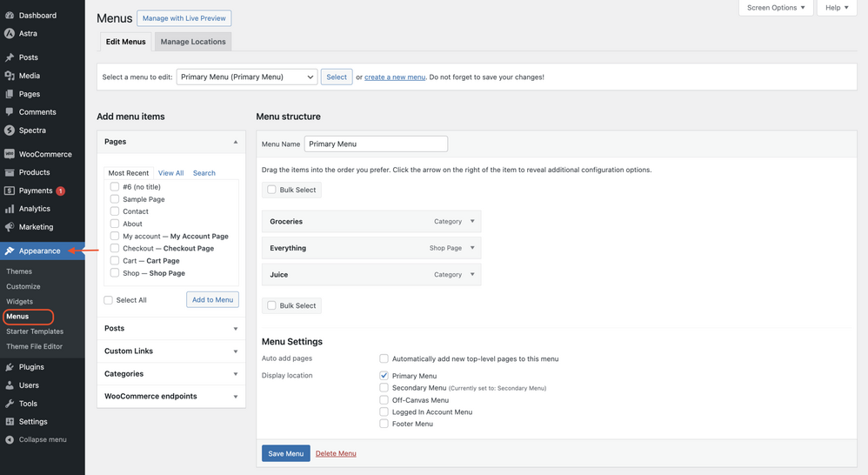Open the Select a menu to edit dropdown
The width and height of the screenshot is (868, 475).
point(247,77)
